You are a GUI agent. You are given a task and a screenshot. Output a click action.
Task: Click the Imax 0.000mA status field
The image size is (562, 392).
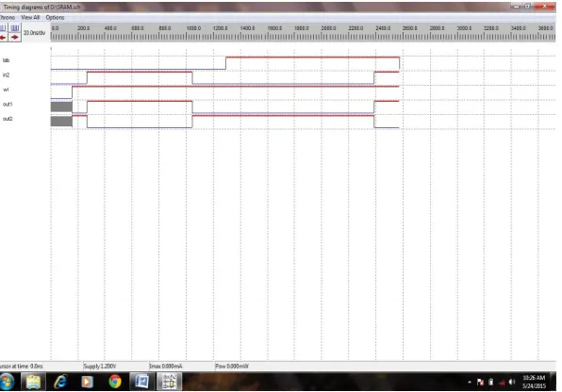[181, 367]
